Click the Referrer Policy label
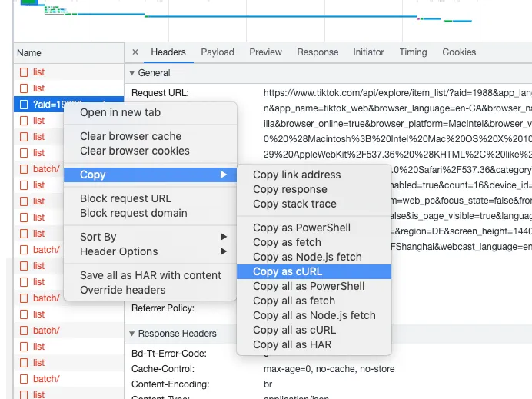The image size is (532, 399). pos(163,308)
